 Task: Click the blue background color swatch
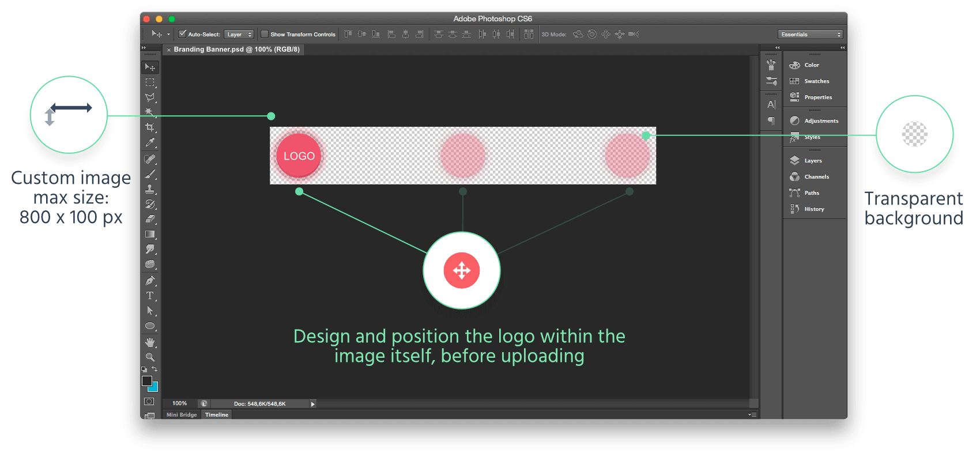click(154, 387)
